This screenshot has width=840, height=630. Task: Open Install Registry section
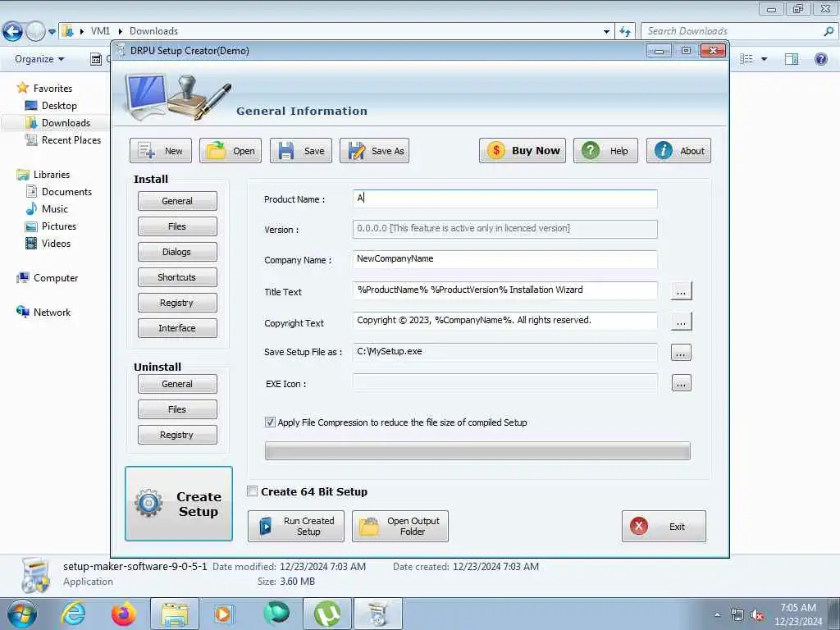[177, 303]
